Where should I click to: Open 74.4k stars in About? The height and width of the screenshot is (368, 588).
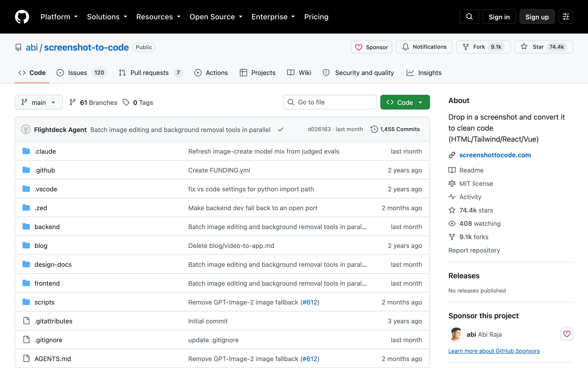click(471, 210)
